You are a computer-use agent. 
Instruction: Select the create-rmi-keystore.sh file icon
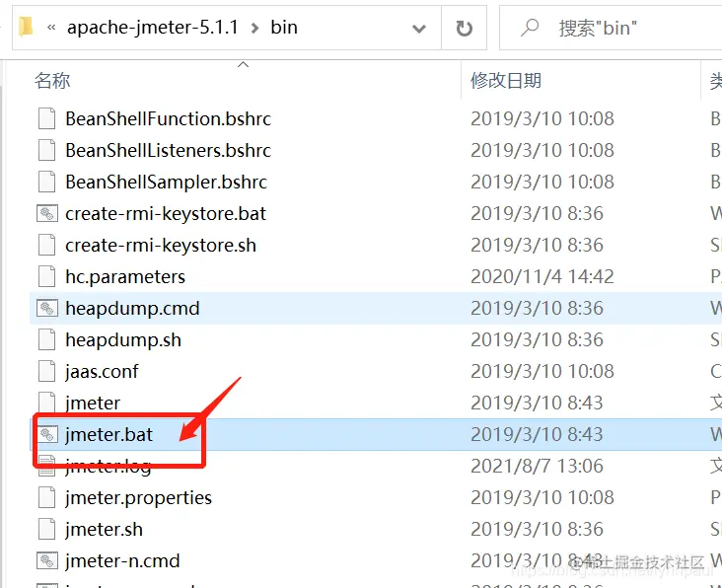tap(47, 245)
